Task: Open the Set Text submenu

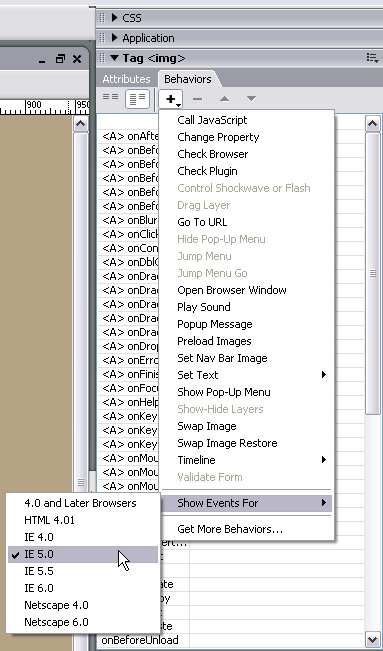Action: click(x=245, y=375)
